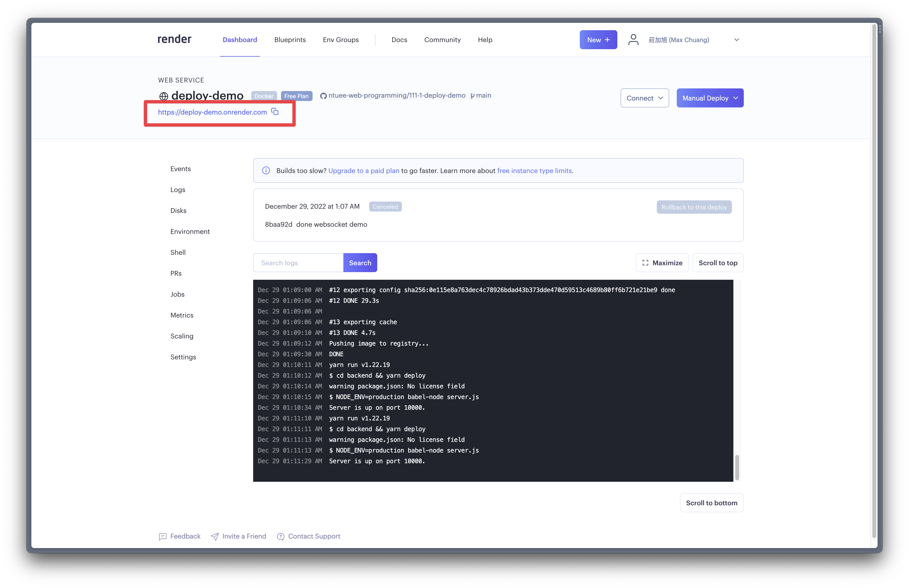Expand the Connect dropdown button

coord(643,98)
